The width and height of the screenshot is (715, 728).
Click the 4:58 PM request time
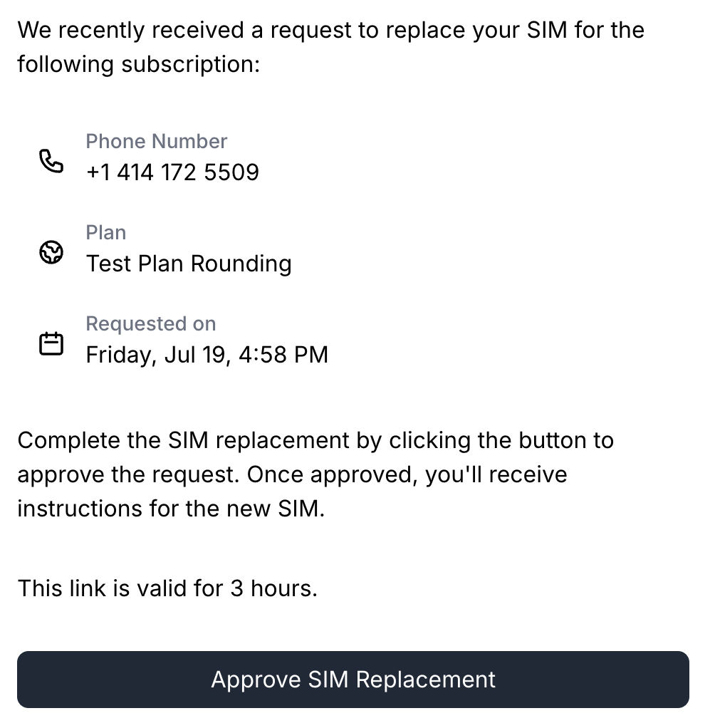pyautogui.click(x=283, y=355)
